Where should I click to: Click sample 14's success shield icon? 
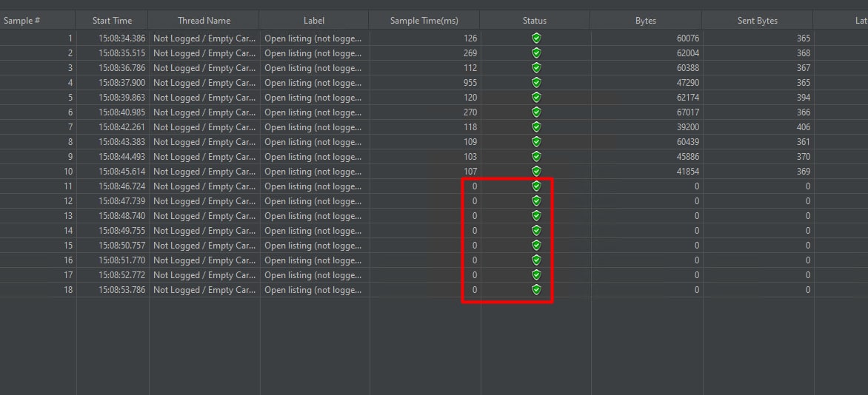point(536,231)
